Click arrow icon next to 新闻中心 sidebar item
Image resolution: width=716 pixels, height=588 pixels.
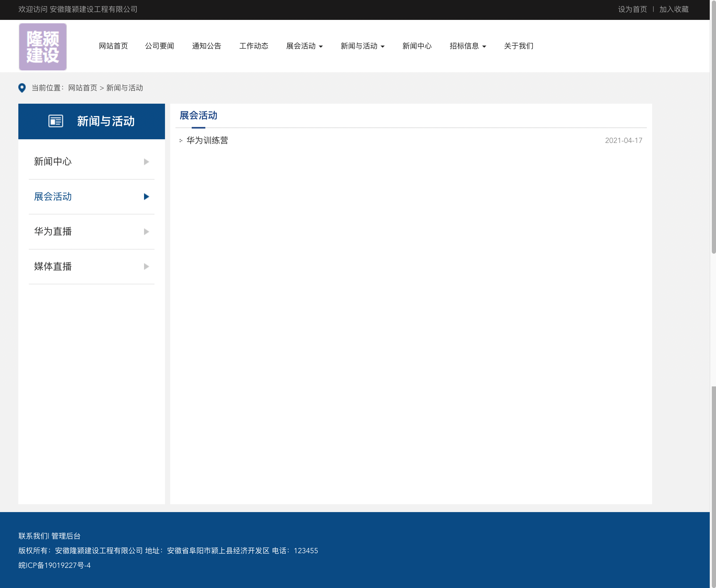(x=146, y=162)
